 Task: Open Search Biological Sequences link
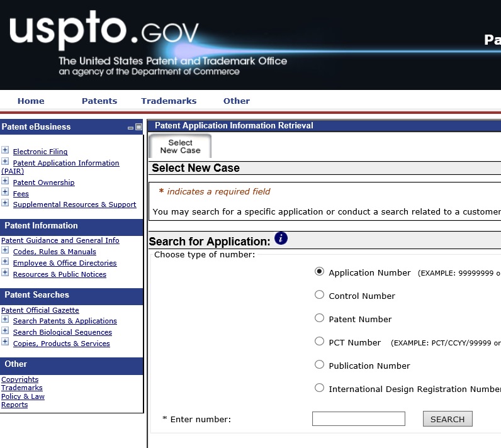pos(62,332)
